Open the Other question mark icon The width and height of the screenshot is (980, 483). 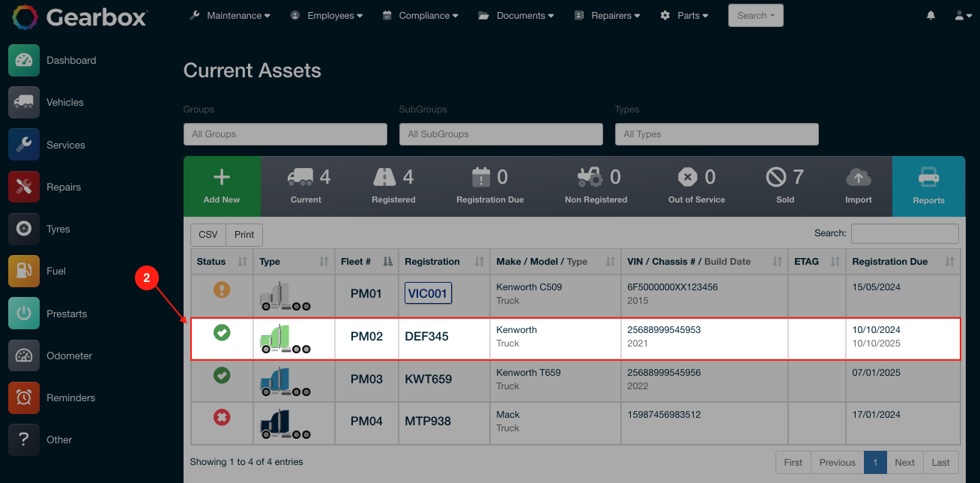tap(24, 439)
